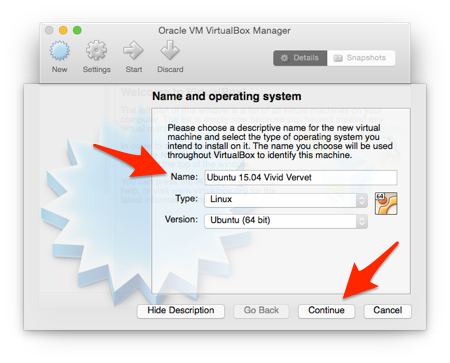
Task: Open the Type dropdown showing Linux
Action: click(286, 200)
